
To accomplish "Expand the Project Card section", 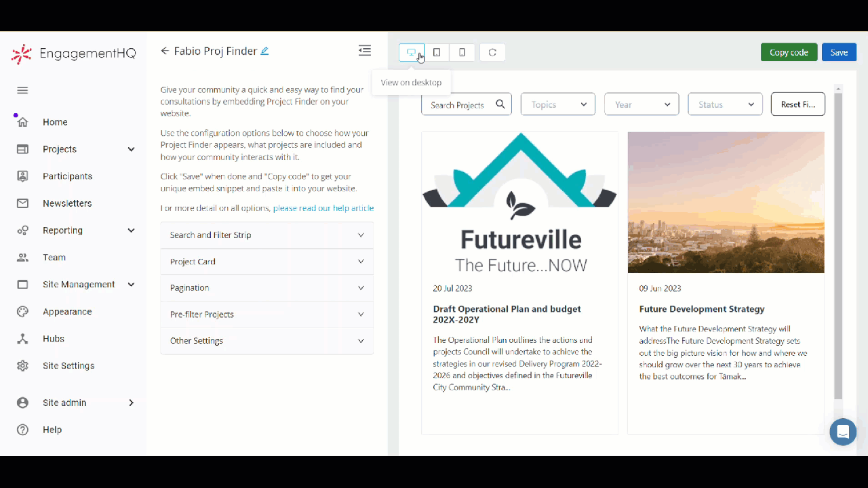I will [267, 262].
